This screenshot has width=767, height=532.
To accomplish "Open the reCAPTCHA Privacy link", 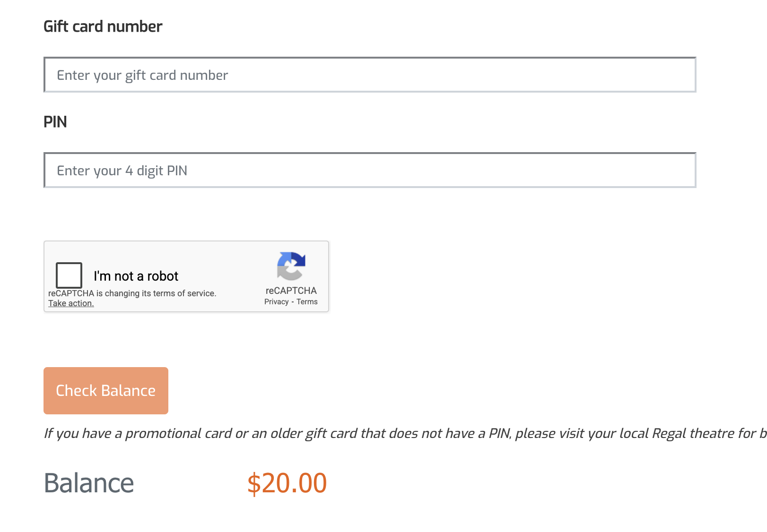I will [x=276, y=302].
